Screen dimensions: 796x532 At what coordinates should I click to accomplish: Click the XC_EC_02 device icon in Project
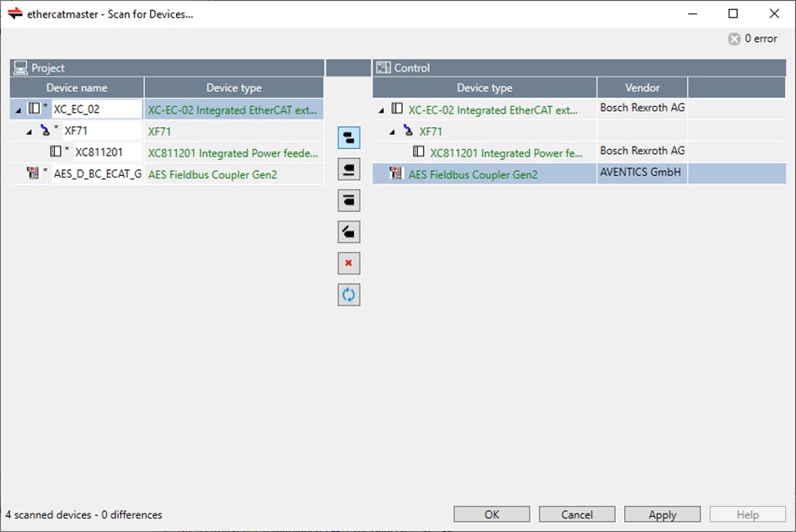click(x=34, y=109)
